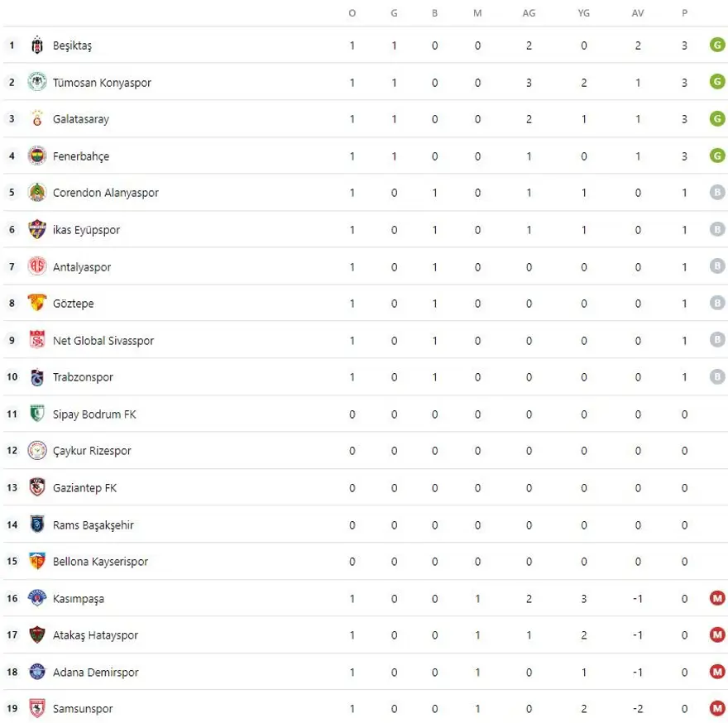
Task: Open the Atakaş Hatayspor team link
Action: coord(95,635)
